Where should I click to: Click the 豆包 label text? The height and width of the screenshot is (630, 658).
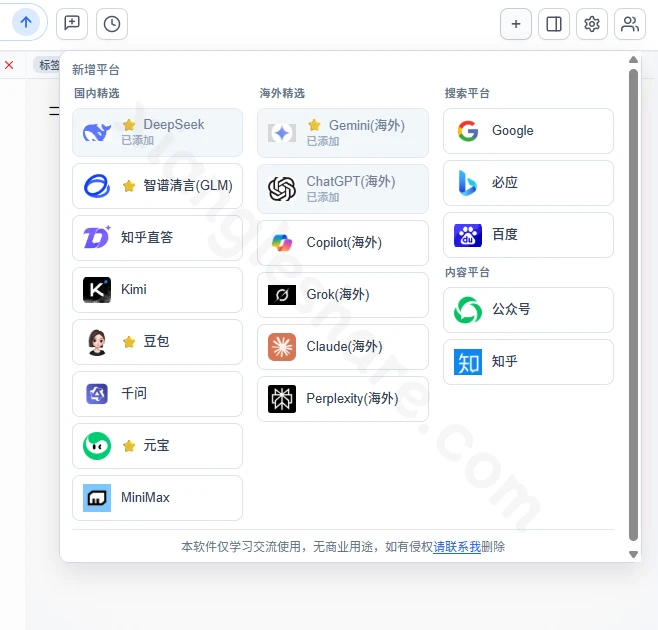(x=157, y=341)
